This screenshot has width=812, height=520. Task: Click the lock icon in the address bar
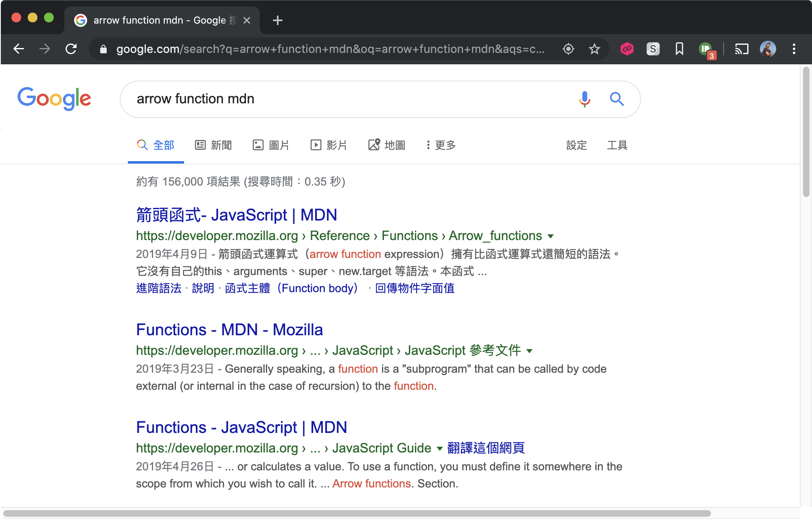point(103,49)
